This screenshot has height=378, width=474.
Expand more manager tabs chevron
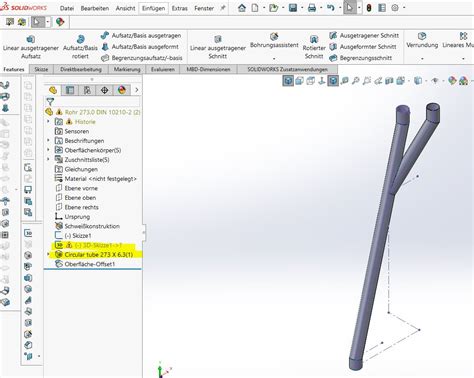coord(136,90)
